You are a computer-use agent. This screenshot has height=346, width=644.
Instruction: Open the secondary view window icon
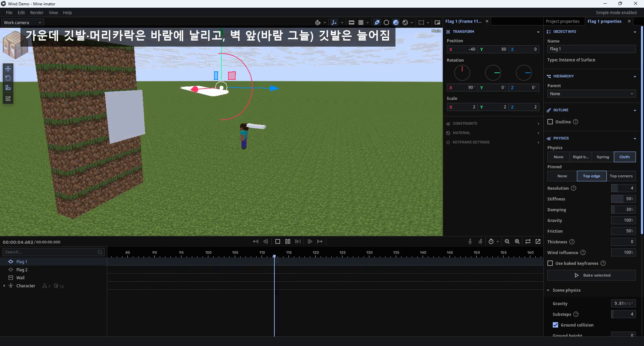click(437, 22)
